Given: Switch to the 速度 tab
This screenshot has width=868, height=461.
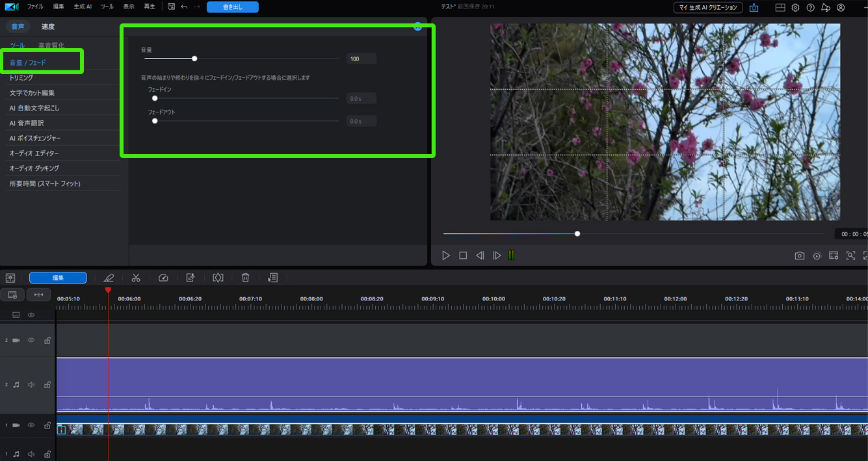Looking at the screenshot, I should coord(48,27).
